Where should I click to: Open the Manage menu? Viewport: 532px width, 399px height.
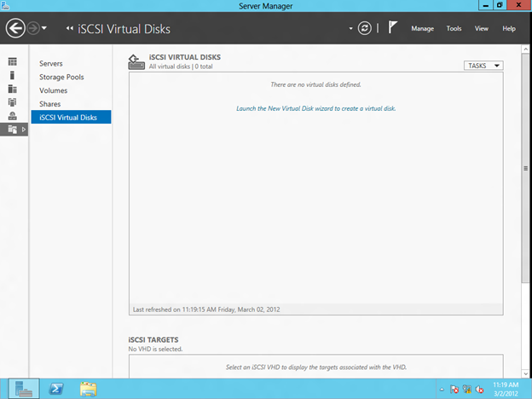[422, 28]
